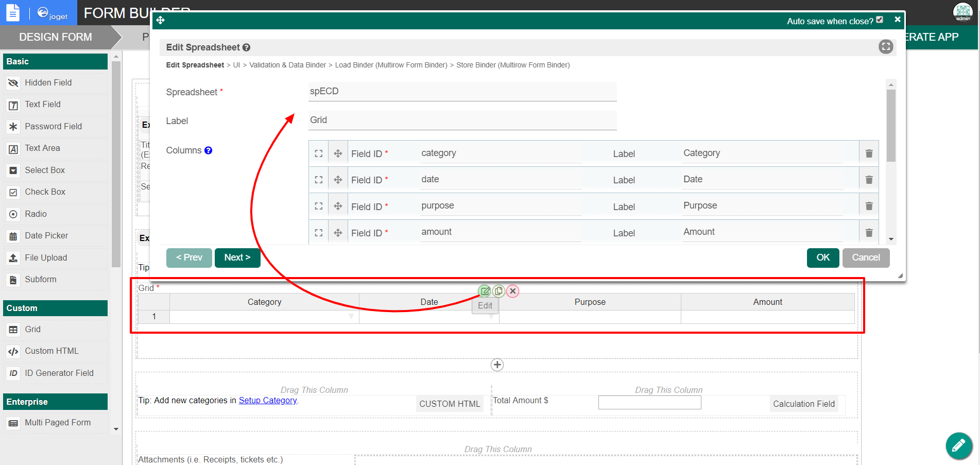Open the Setup Category link
Viewport: 980px width, 465px height.
[268, 400]
